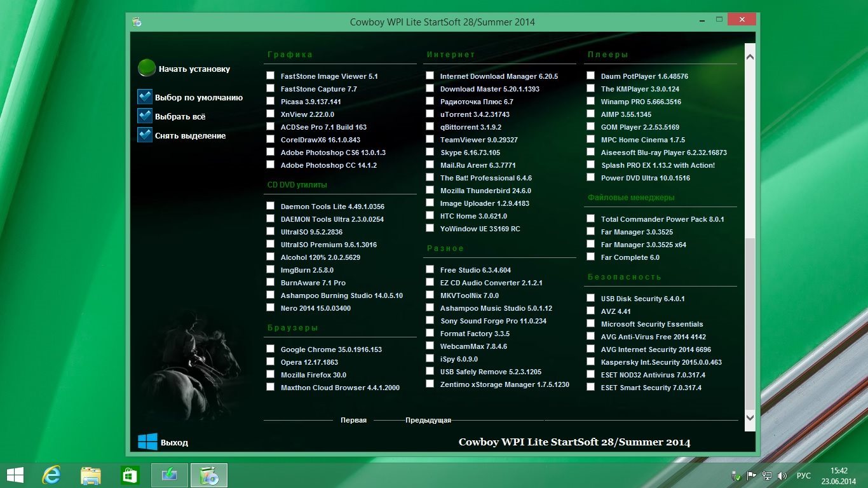
Task: Check Total Commander Power Pack 8.0.1
Action: click(x=591, y=219)
